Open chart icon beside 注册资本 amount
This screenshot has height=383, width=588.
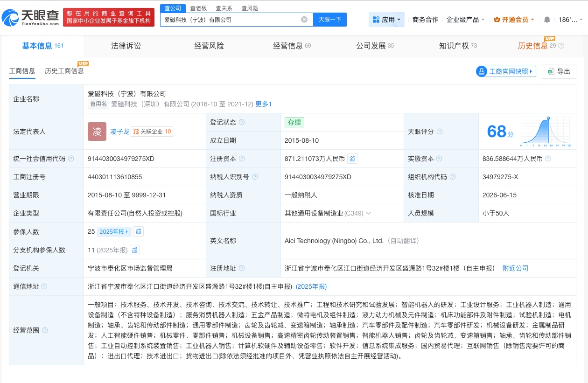point(352,159)
